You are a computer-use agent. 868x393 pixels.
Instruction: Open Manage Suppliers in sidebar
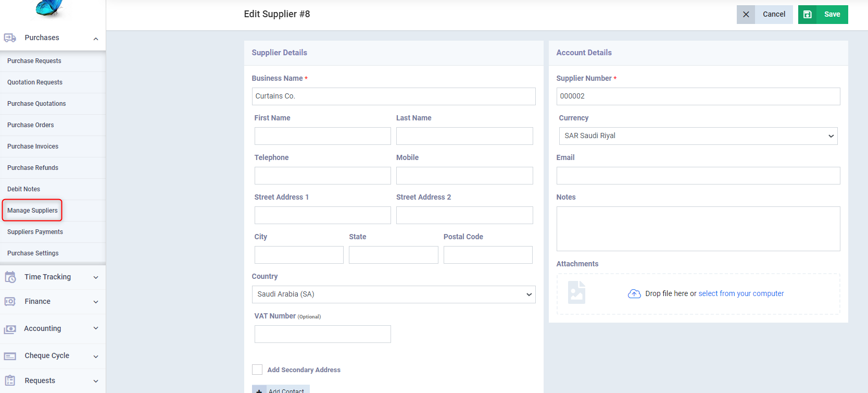pos(32,211)
